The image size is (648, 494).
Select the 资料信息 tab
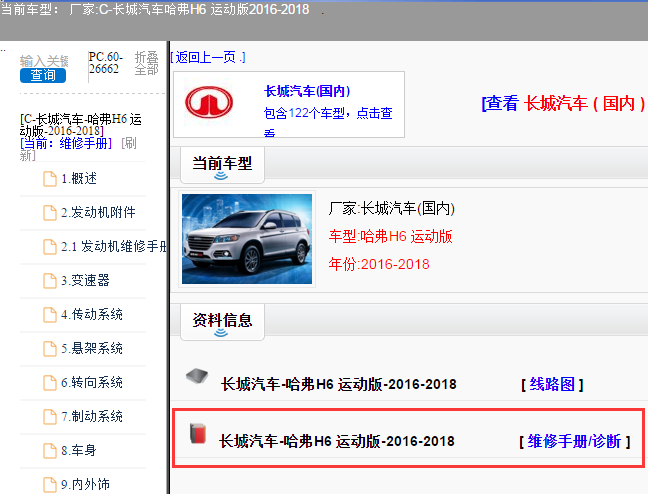(222, 322)
